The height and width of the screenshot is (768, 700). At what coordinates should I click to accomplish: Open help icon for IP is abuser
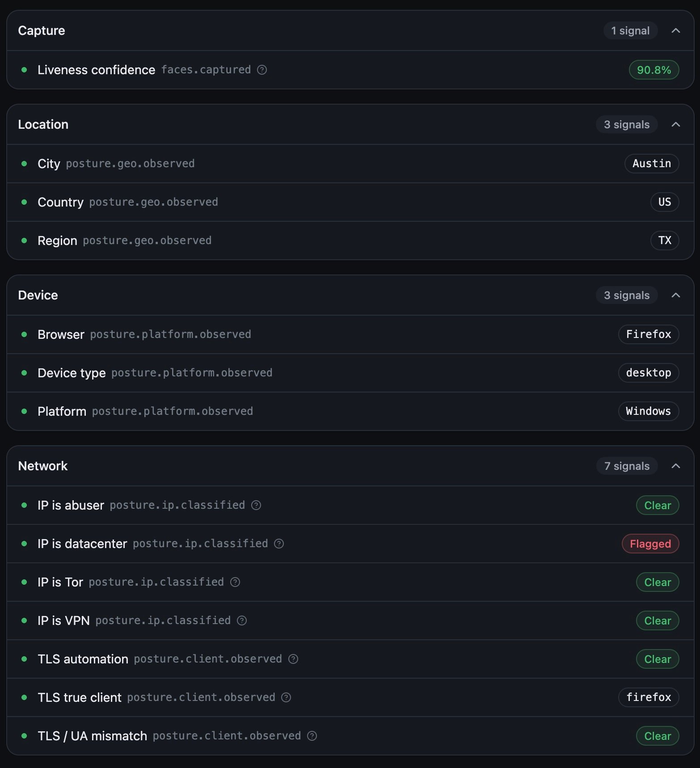(x=256, y=505)
